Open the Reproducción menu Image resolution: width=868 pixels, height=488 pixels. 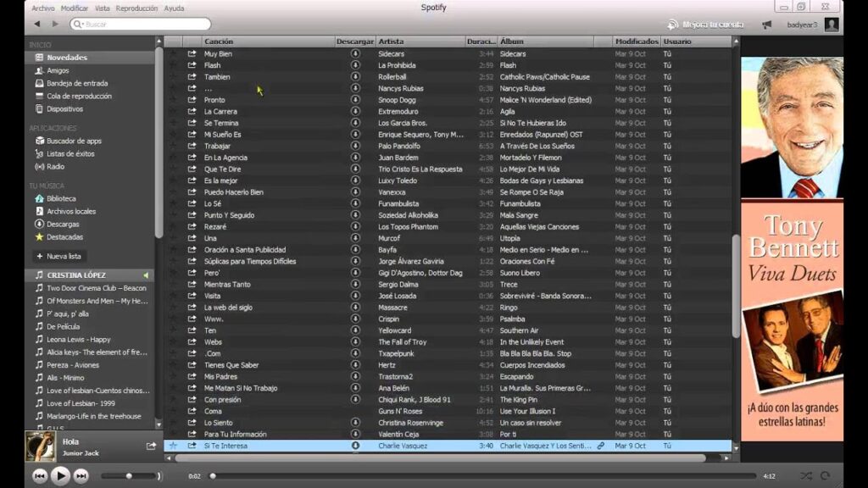[x=136, y=8]
